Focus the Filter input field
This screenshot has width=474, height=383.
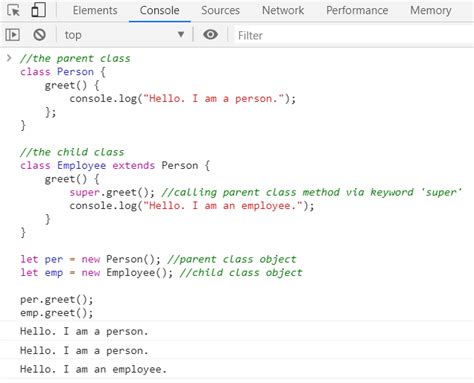pyautogui.click(x=353, y=35)
